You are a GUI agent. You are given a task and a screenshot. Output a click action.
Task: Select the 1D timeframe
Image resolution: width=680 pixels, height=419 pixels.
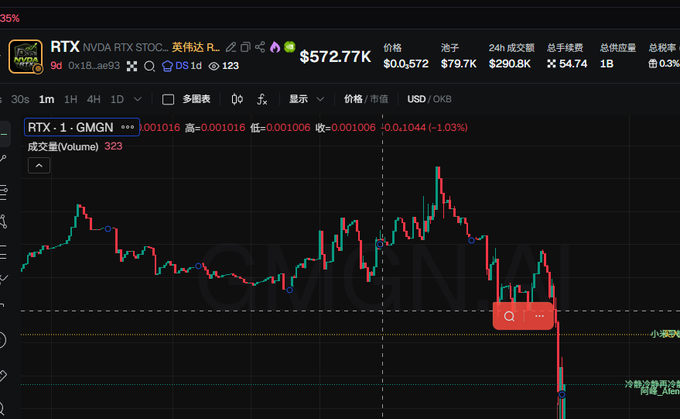point(117,99)
